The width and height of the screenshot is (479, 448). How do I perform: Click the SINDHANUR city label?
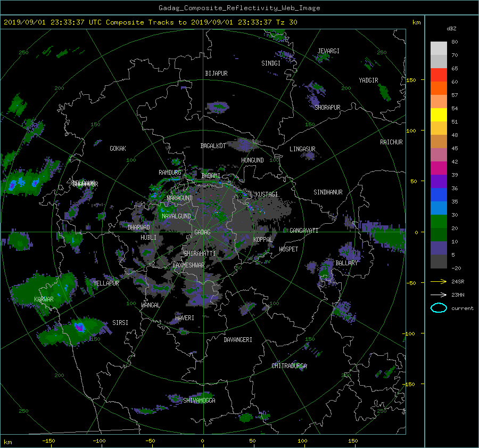[328, 192]
